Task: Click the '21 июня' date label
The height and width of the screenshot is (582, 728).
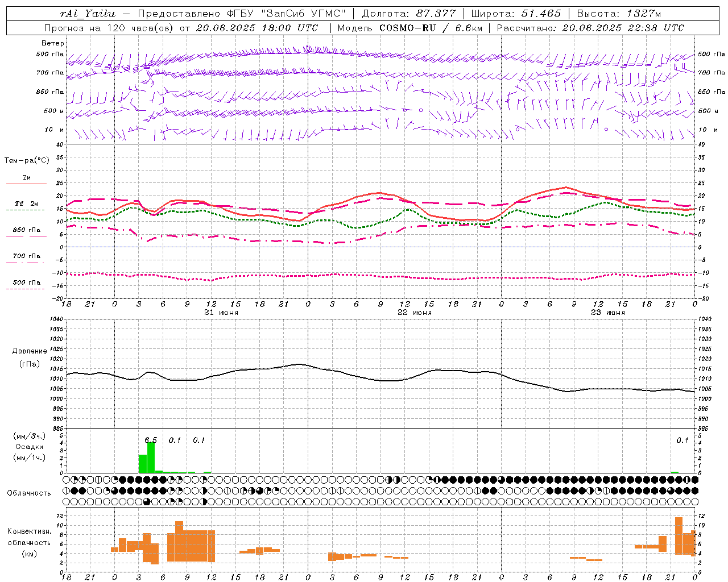Action: [x=221, y=313]
